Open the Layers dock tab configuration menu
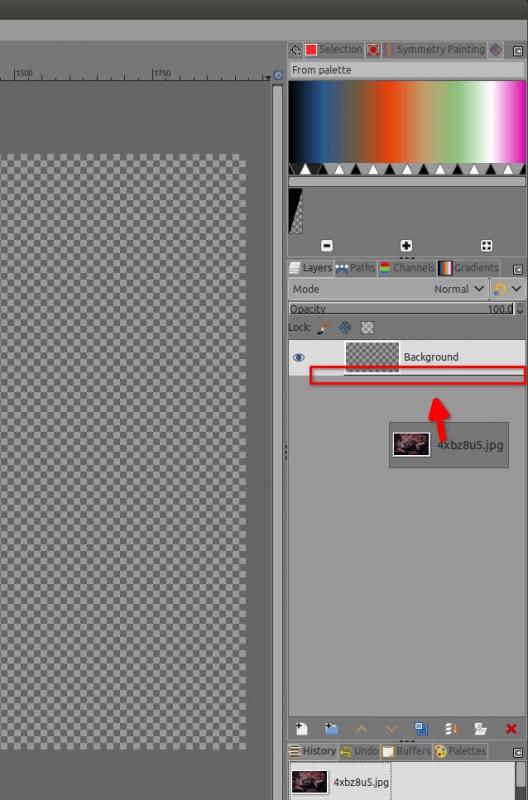Viewport: 528px width, 800px height. (517, 269)
